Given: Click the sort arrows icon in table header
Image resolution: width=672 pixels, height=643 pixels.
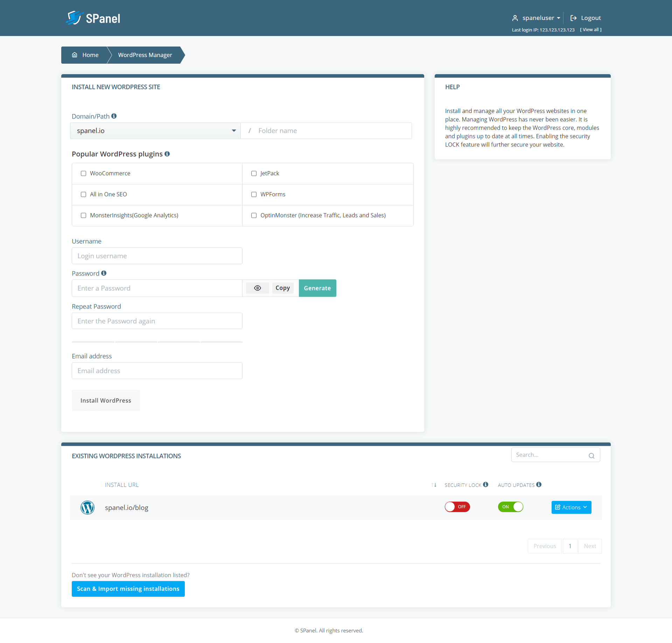Looking at the screenshot, I should coord(434,485).
